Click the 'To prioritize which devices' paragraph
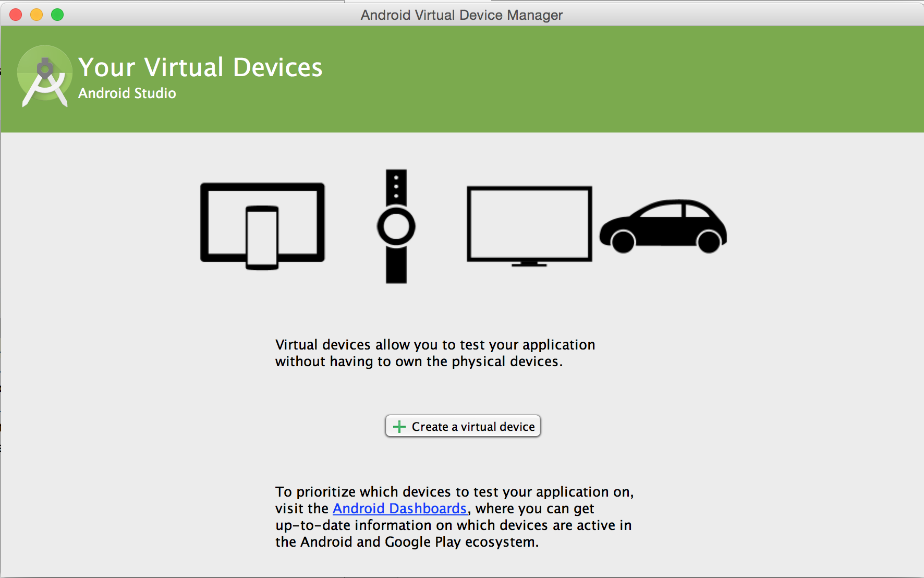This screenshot has width=924, height=578. point(454,517)
